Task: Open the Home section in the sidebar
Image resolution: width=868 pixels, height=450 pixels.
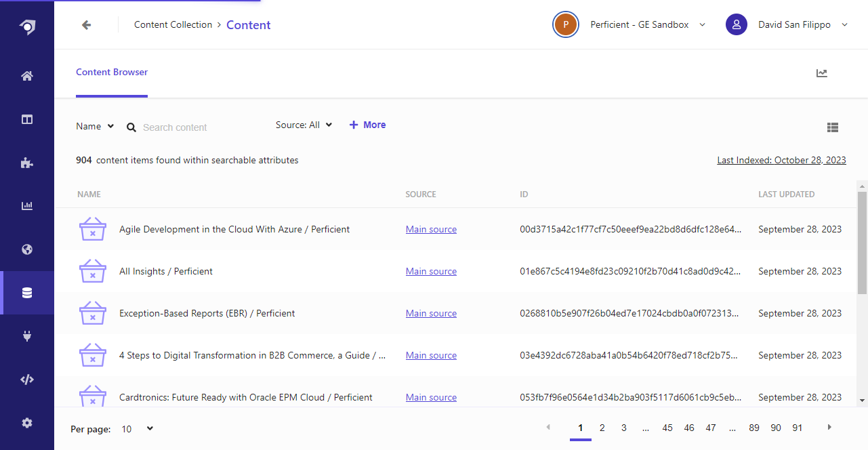Action: [x=26, y=75]
